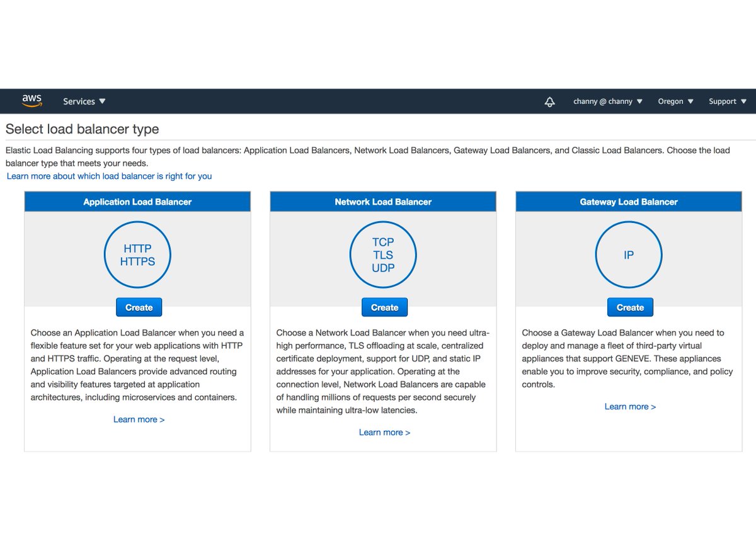756x548 pixels.
Task: Click the HTTP HTTPS circle icon
Action: [x=137, y=255]
